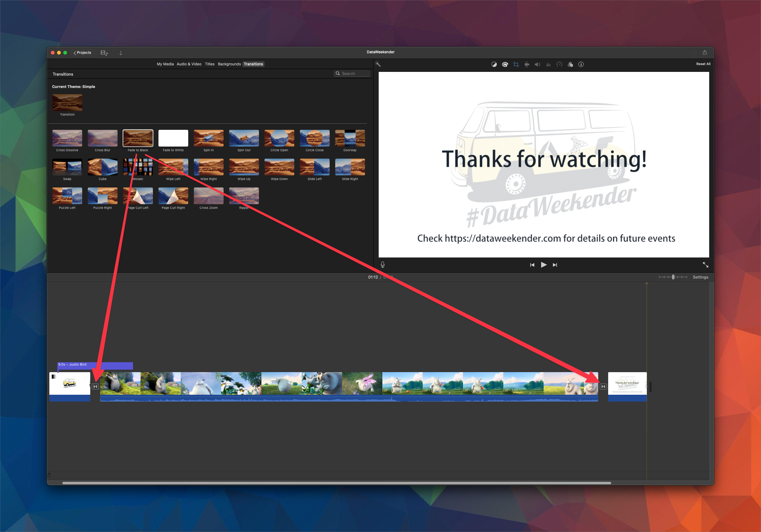
Task: Toggle the media browser layout icon
Action: [x=104, y=53]
